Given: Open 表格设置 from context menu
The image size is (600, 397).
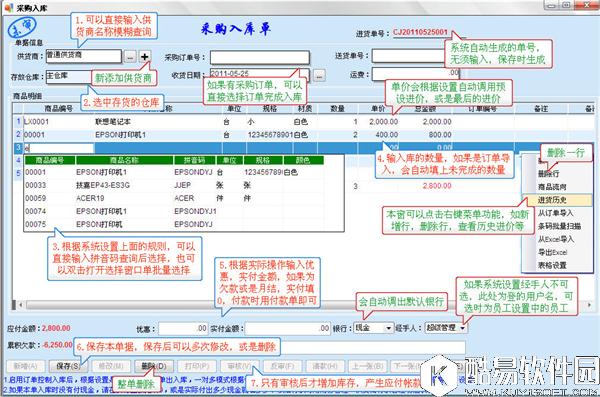Looking at the screenshot, I should 552,265.
